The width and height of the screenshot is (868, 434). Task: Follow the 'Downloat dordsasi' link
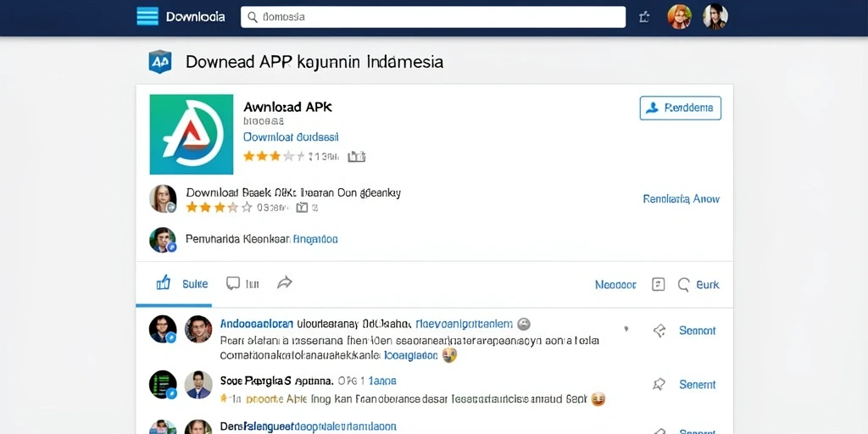(291, 136)
